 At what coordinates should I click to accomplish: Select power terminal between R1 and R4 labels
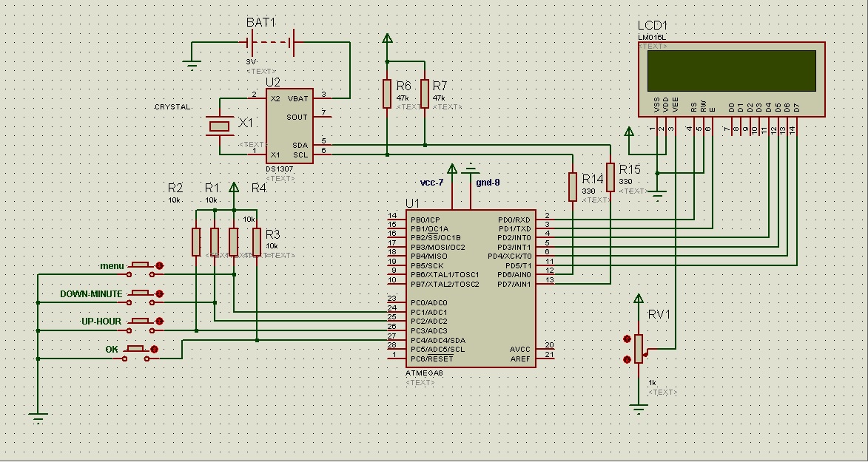(234, 187)
